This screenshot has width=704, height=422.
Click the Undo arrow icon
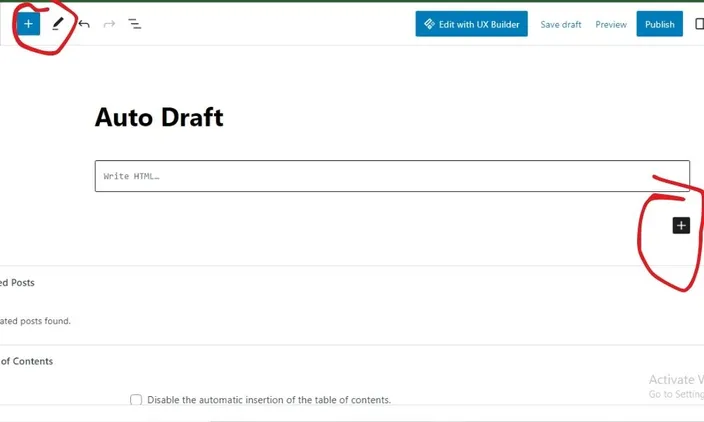click(84, 24)
